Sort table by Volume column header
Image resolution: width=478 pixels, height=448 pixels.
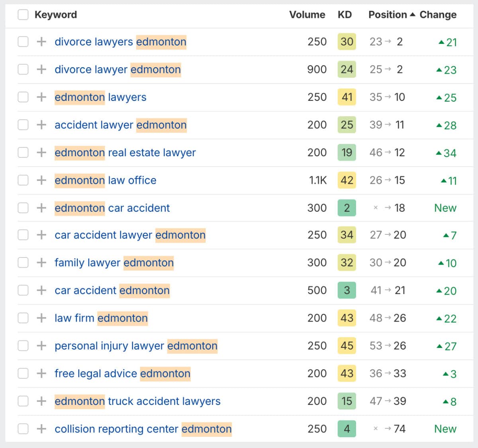307,15
